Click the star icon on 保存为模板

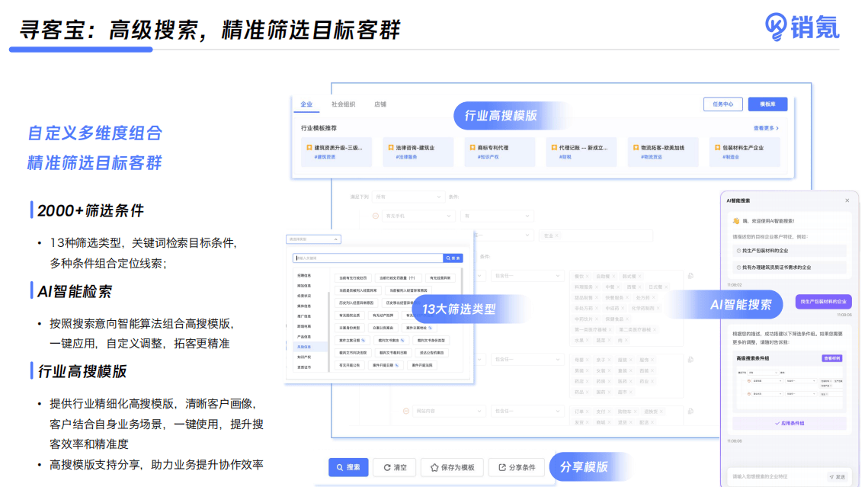click(x=434, y=467)
